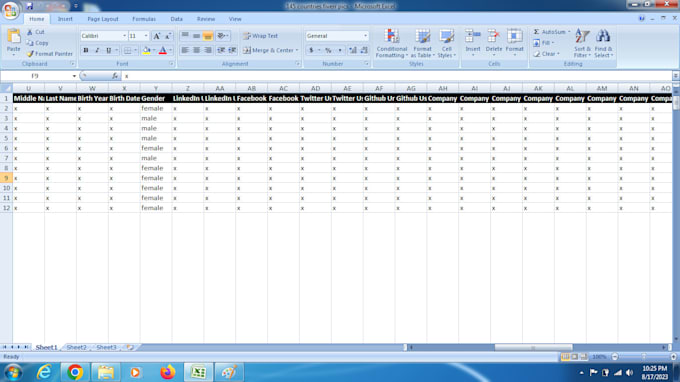The image size is (680, 382).
Task: Open AutoSum dropdown arrow
Action: pos(569,32)
